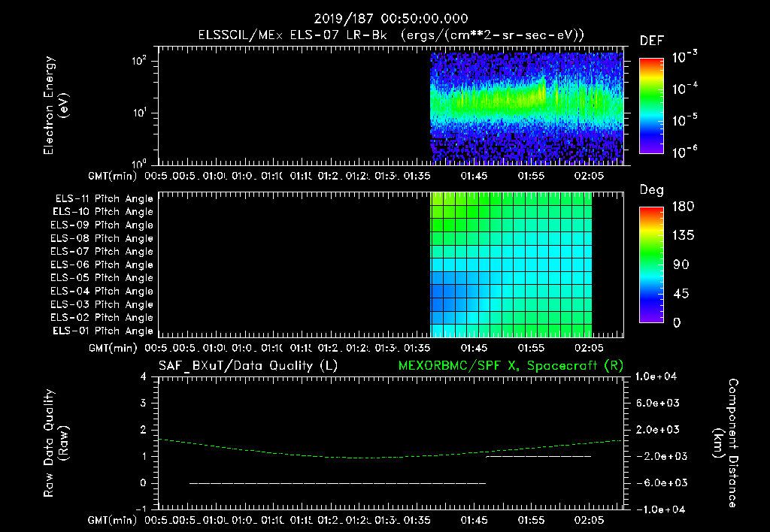The image size is (770, 532).
Task: Click the 1.0e+04 right axis value
Action: click(x=656, y=376)
